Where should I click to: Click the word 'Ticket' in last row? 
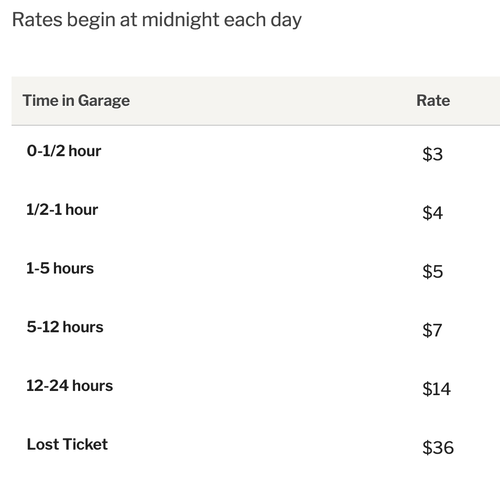[85, 444]
